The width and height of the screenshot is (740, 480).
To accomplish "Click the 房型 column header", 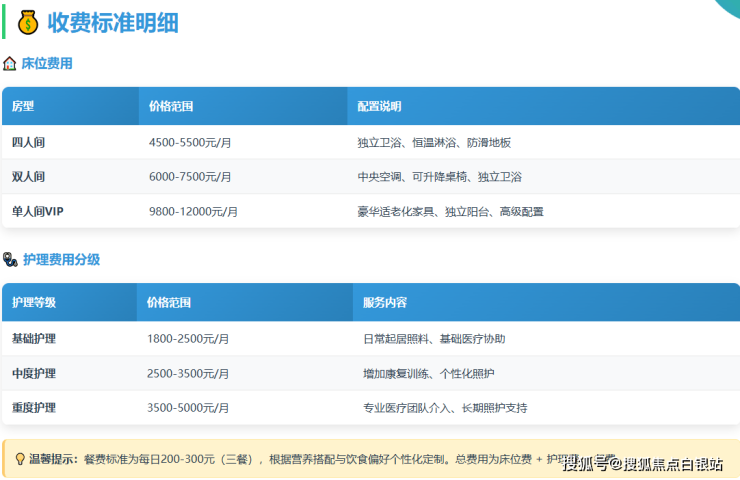I will tap(23, 106).
